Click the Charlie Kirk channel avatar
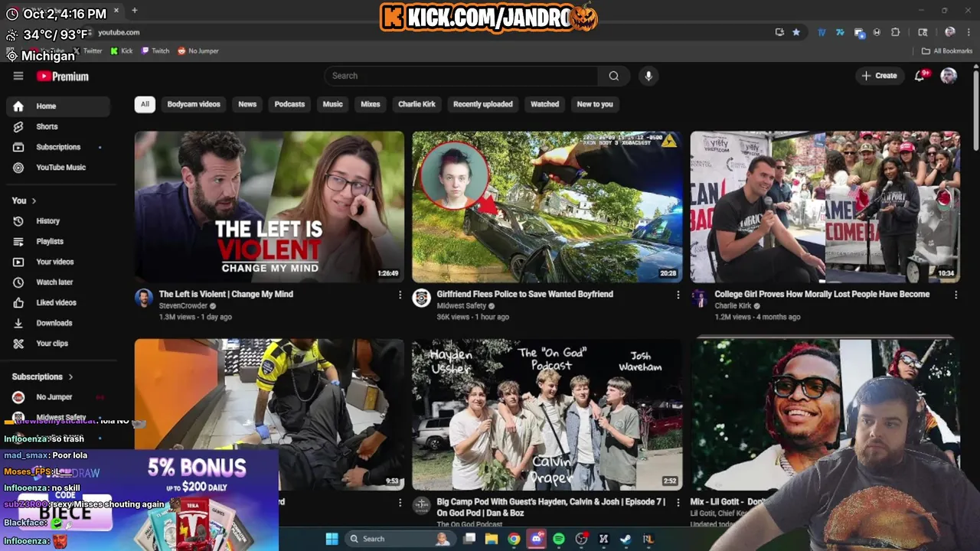 [700, 298]
